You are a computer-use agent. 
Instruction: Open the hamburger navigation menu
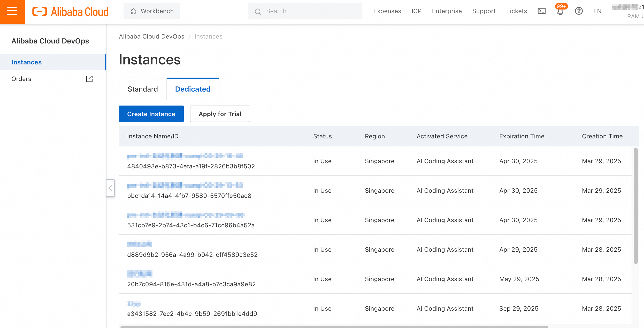[12, 11]
